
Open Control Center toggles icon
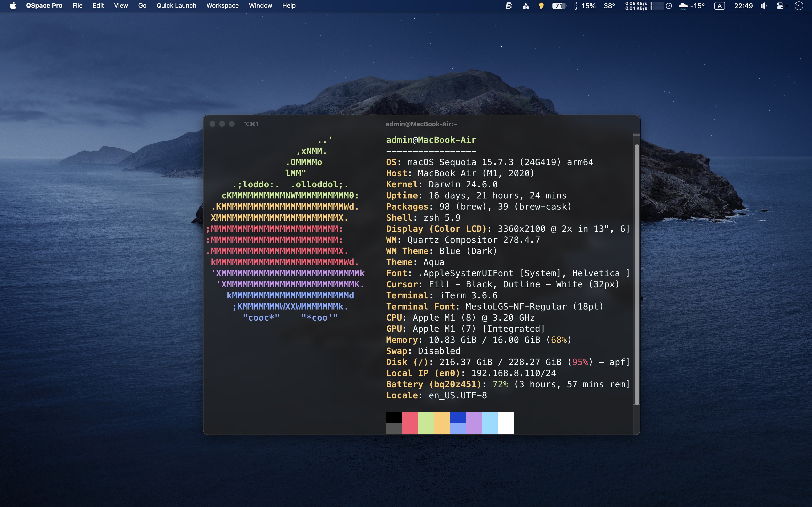tap(780, 6)
